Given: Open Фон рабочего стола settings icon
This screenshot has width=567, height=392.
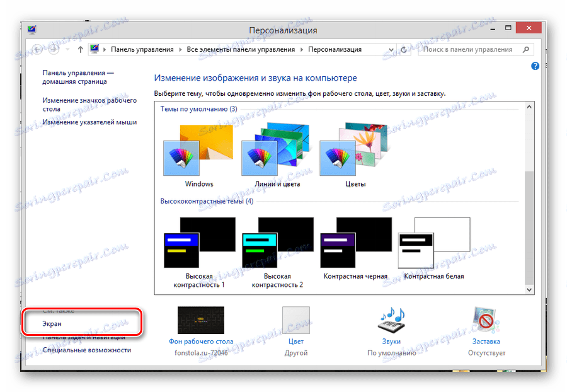Looking at the screenshot, I should (x=201, y=320).
